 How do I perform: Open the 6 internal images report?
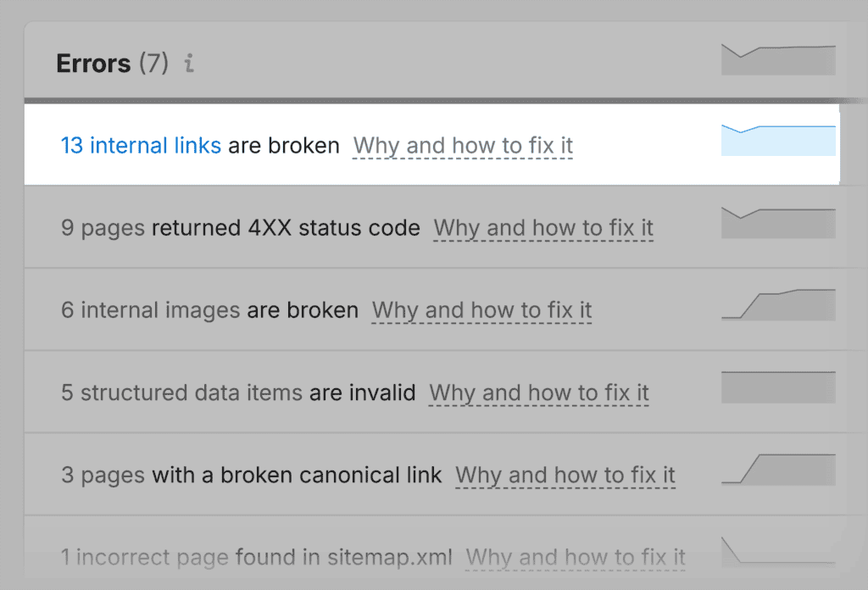(x=151, y=310)
